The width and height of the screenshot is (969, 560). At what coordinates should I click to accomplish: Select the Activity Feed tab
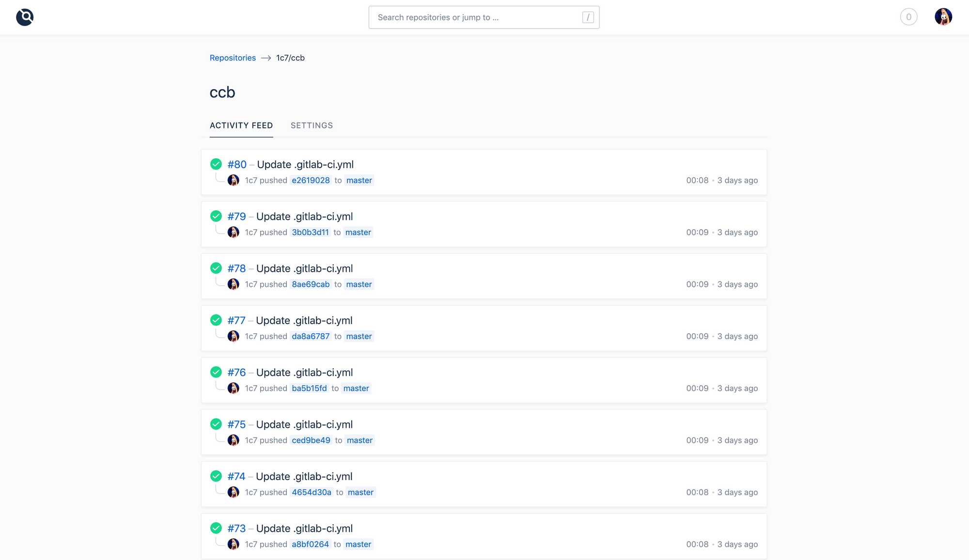coord(241,125)
